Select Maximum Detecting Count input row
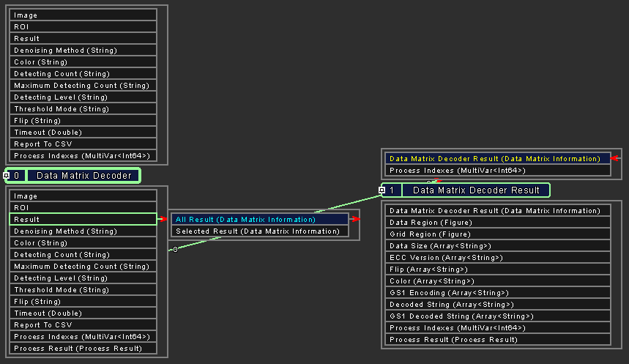This screenshot has height=364, width=629. coord(83,86)
